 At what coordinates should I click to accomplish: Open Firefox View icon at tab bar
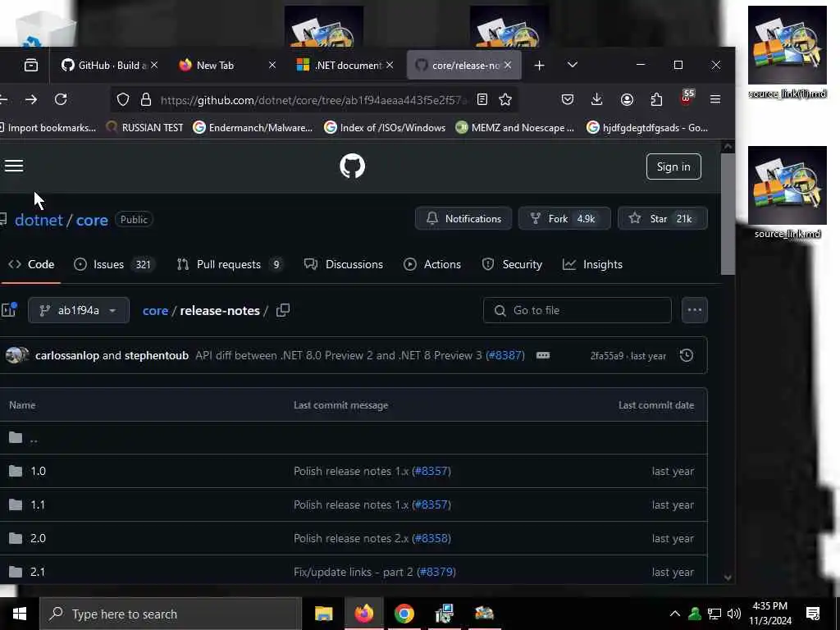[31, 65]
